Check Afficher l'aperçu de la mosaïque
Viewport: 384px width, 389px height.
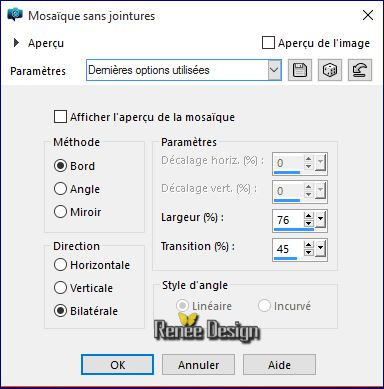60,117
